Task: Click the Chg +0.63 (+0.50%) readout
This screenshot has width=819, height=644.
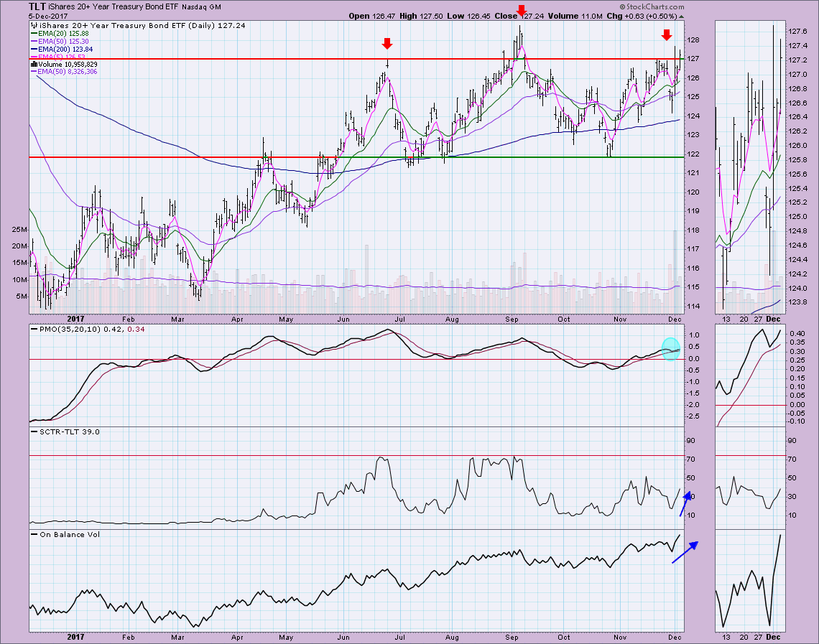Action: (x=642, y=17)
